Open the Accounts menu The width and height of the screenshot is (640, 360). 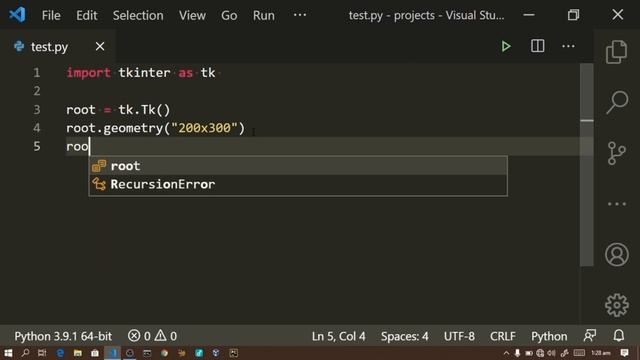(617, 254)
